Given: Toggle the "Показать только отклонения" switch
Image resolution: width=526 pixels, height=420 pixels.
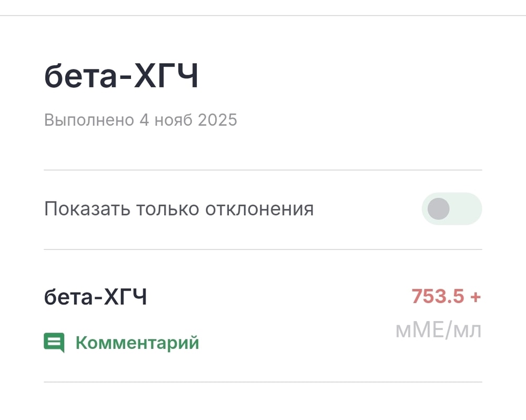Looking at the screenshot, I should (x=451, y=209).
